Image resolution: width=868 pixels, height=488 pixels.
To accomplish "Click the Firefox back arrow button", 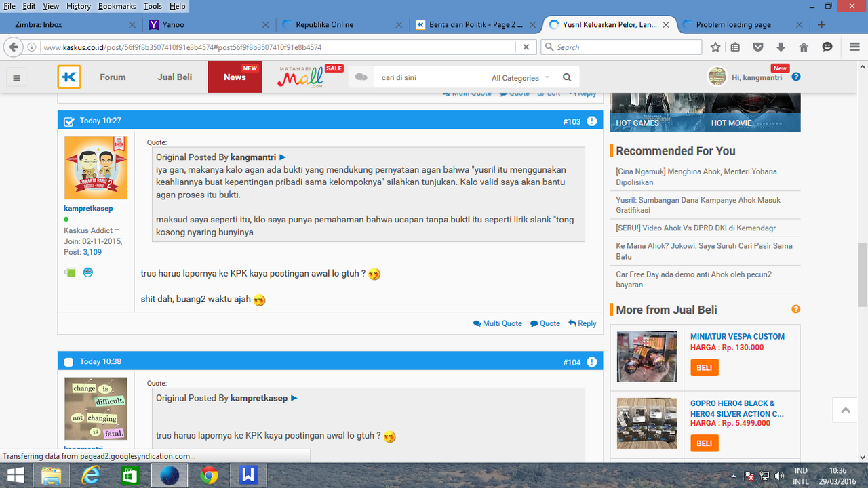I will click(13, 47).
